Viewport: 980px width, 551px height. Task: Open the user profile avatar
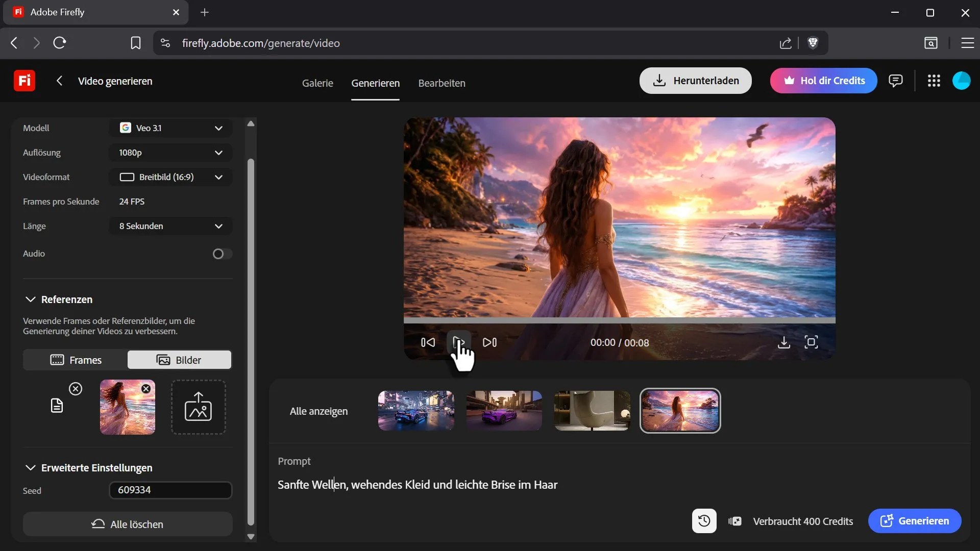pos(962,81)
